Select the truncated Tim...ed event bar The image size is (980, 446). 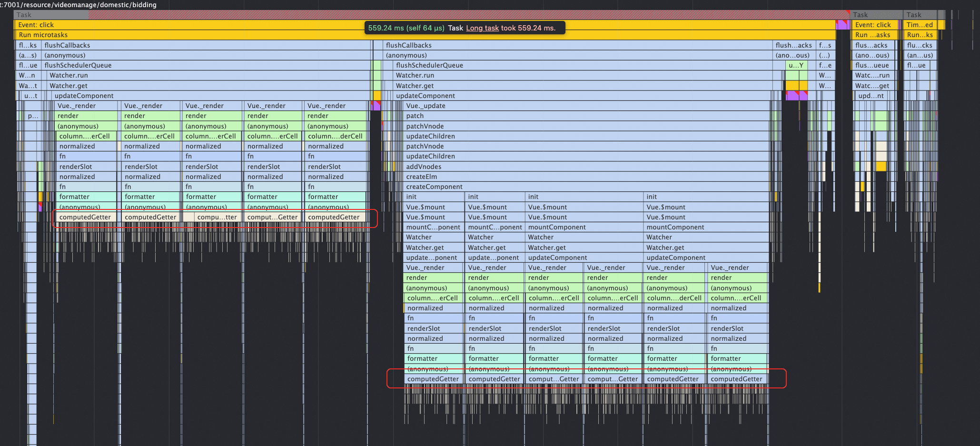pos(920,25)
